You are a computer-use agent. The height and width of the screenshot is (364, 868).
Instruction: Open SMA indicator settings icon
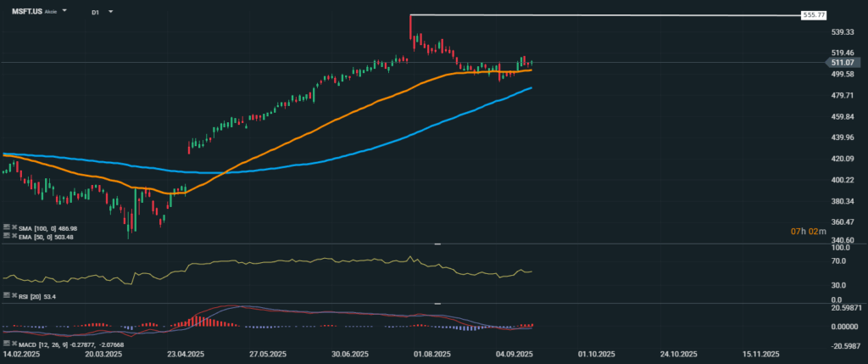pos(6,228)
